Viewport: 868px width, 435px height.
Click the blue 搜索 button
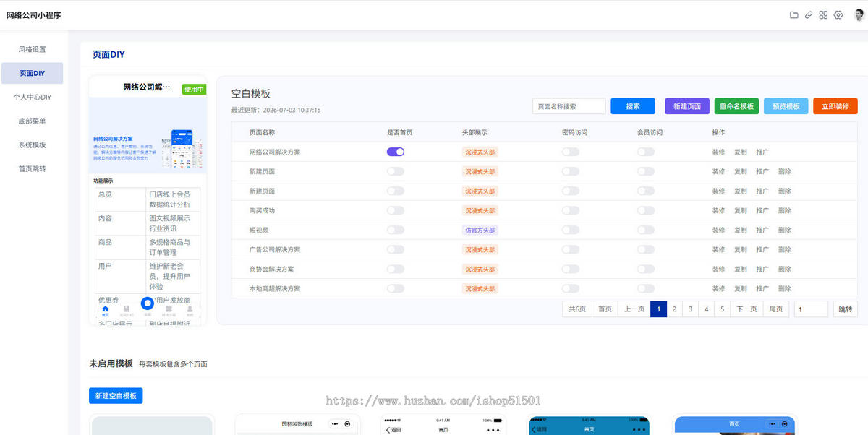point(633,106)
